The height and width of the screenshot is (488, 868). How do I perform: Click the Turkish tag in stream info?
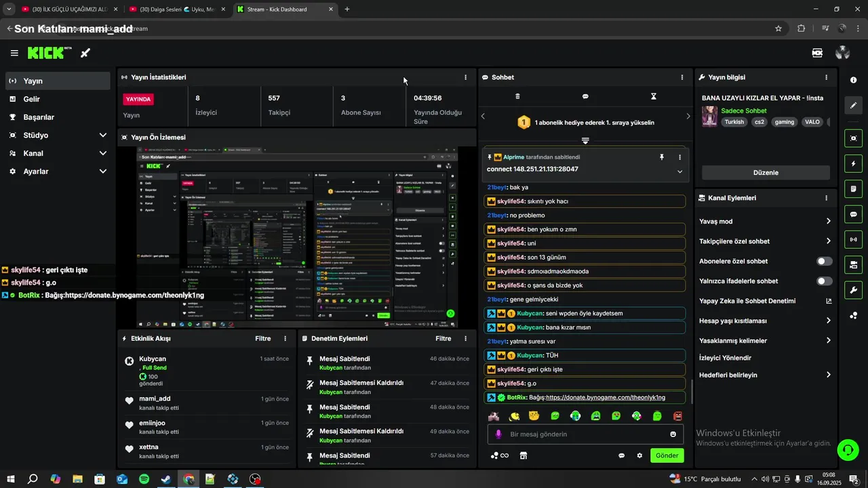pyautogui.click(x=734, y=122)
